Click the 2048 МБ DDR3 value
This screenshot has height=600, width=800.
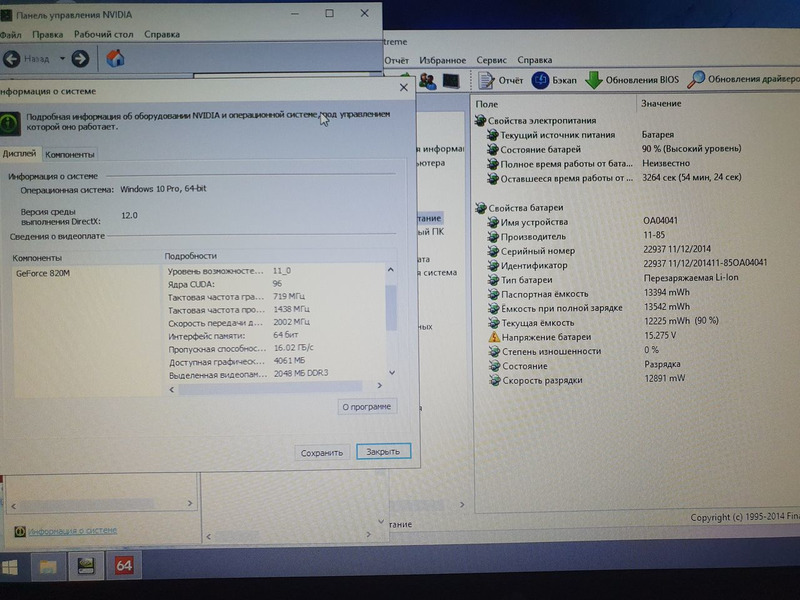pos(301,373)
